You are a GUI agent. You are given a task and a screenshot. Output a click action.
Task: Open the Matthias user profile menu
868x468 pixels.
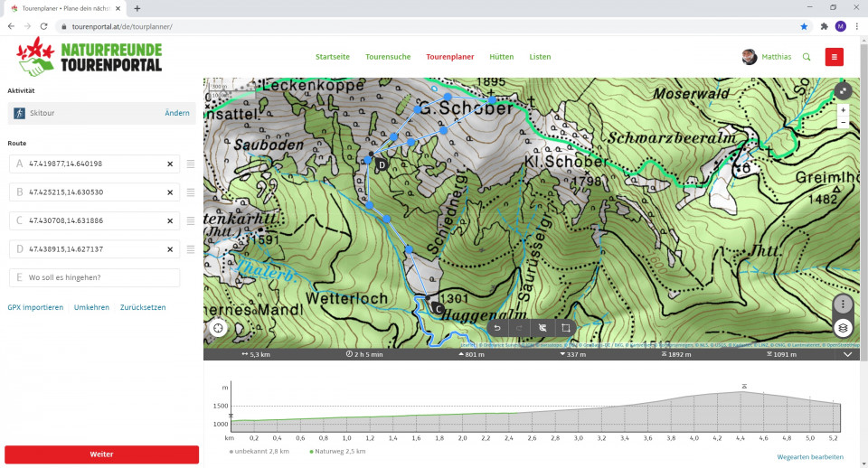click(766, 57)
